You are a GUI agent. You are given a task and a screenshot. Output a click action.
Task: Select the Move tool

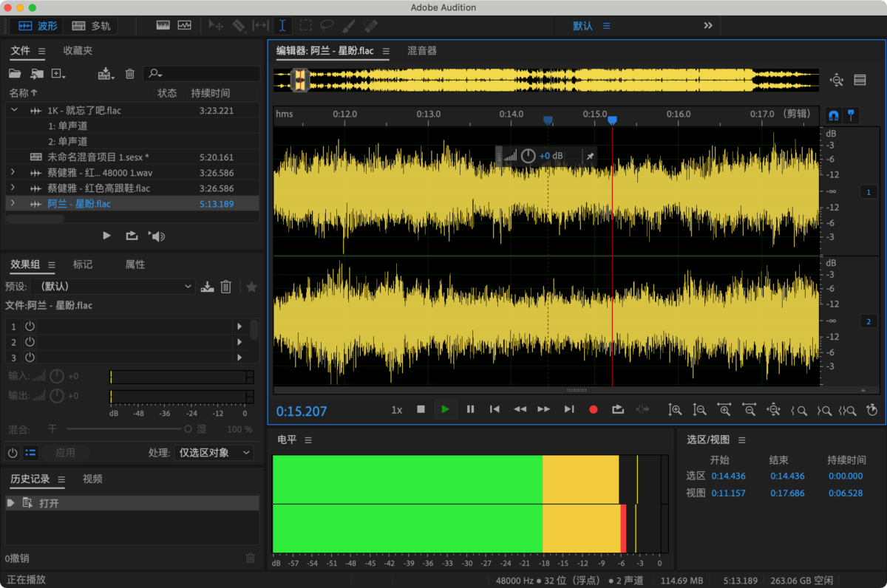(216, 25)
